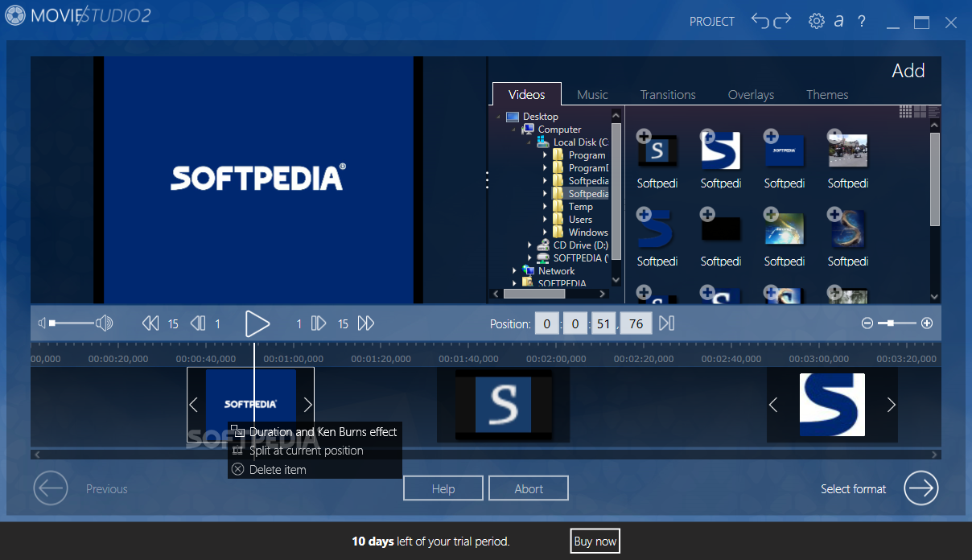
Task: Collapse the Computer node
Action: (x=514, y=130)
